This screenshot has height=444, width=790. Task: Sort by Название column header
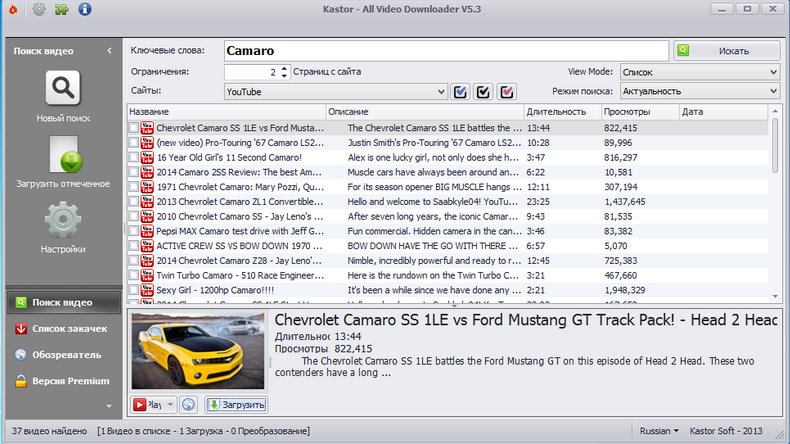point(226,112)
